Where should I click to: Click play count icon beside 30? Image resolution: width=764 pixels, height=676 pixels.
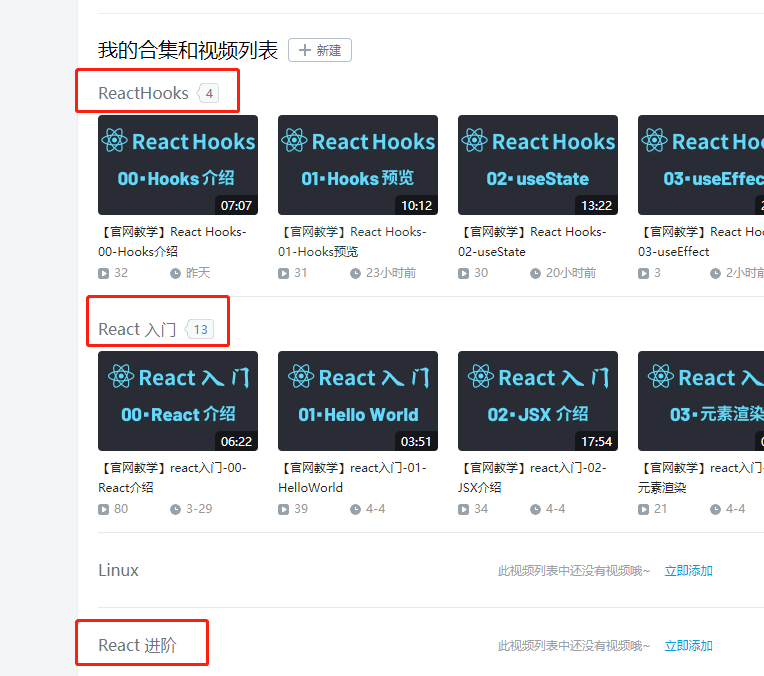(463, 273)
